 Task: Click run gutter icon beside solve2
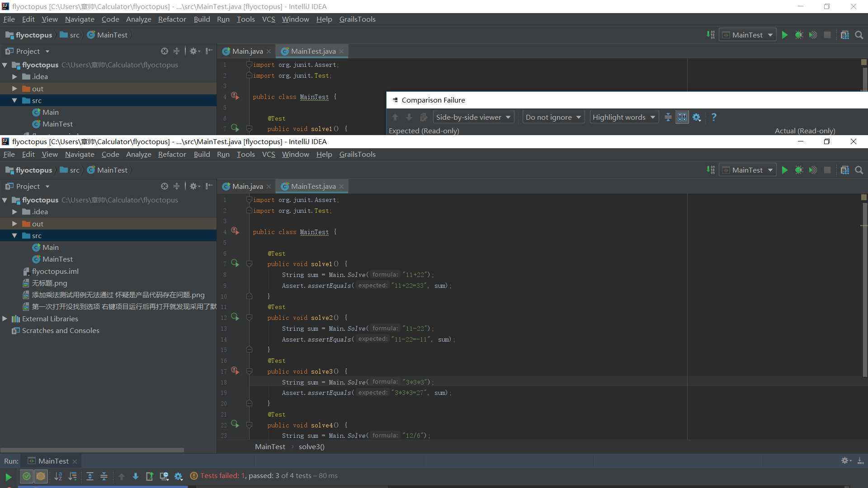tap(235, 317)
